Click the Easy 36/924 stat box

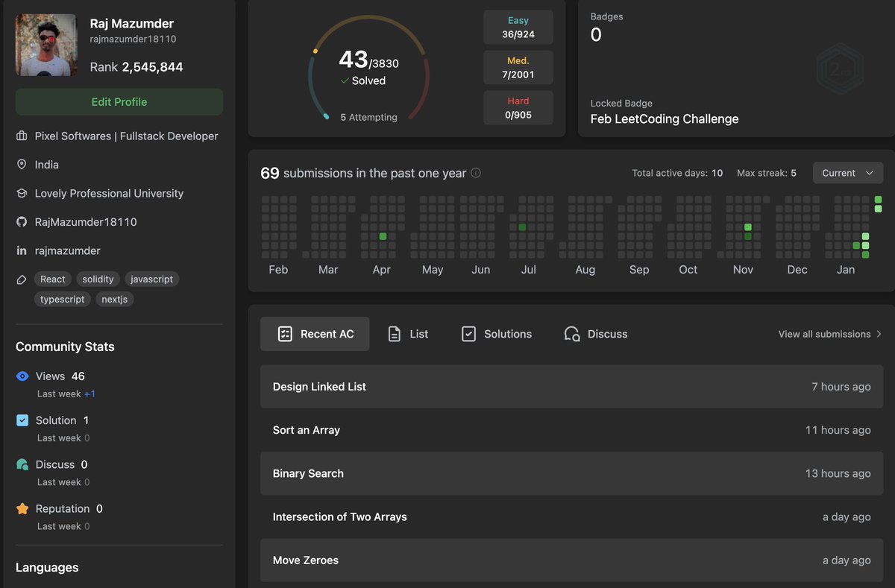(518, 28)
